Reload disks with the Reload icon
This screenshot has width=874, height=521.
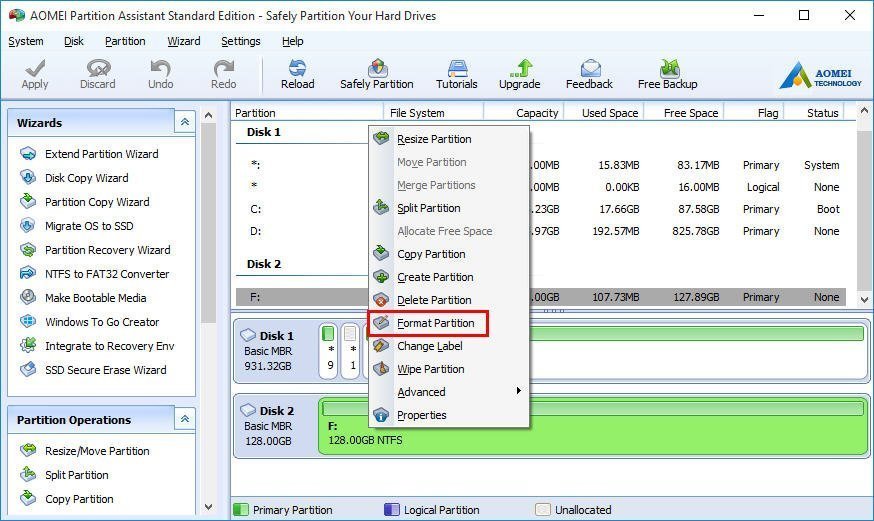pos(297,68)
